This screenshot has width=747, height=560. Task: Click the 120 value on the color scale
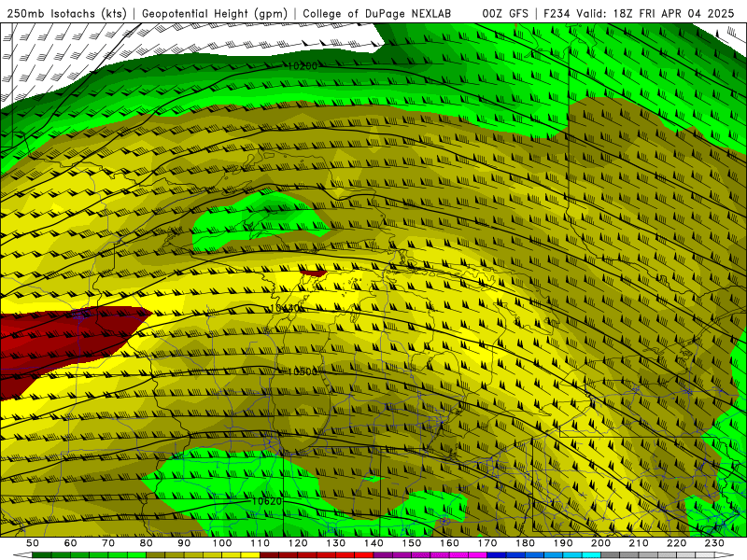point(298,543)
